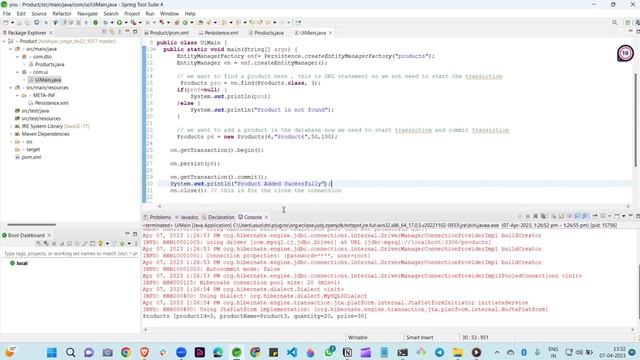The height and width of the screenshot is (360, 640).
Task: Show hidden system tray icons
Action: tap(497, 352)
